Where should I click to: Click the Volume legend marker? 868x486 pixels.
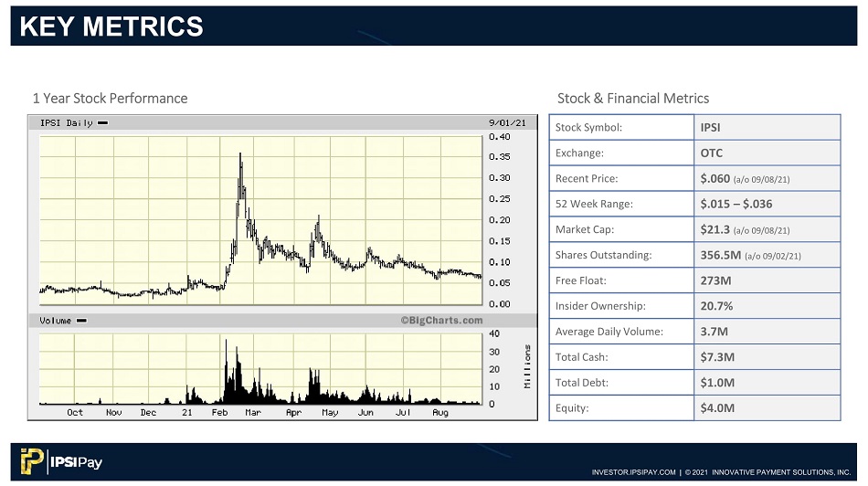coord(81,321)
